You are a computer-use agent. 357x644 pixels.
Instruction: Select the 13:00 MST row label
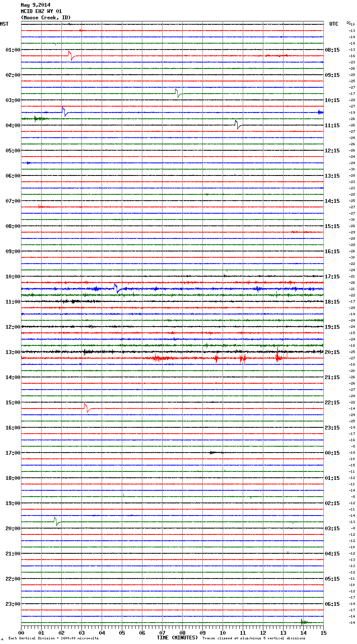click(x=13, y=352)
